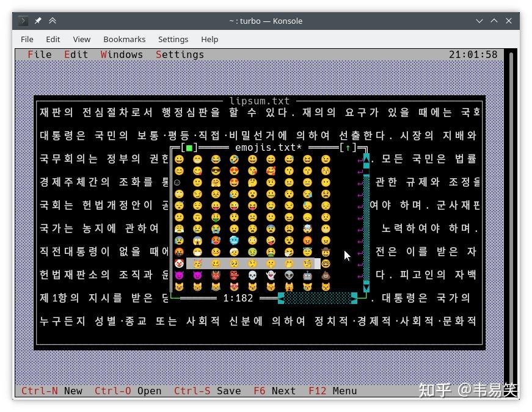Image resolution: width=532 pixels, height=412 pixels.
Task: Click the 1:182 cursor position indicator
Action: [x=238, y=298]
